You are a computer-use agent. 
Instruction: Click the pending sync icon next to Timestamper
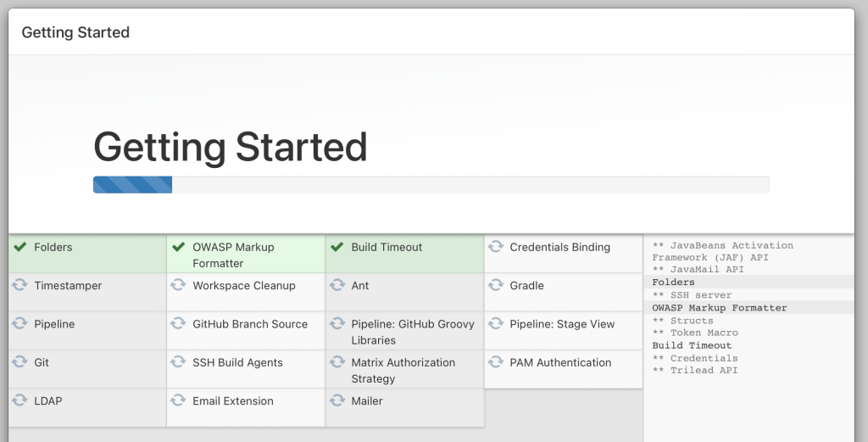(x=19, y=286)
